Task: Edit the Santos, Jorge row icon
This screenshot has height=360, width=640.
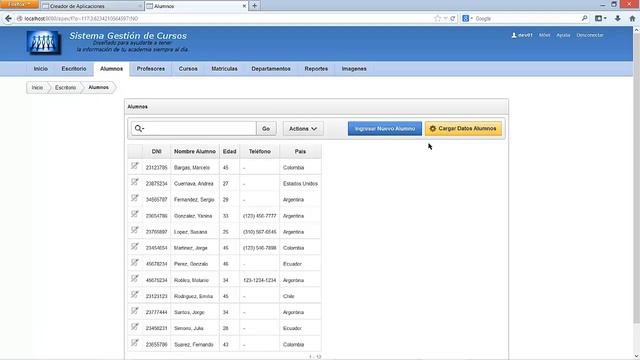Action: pyautogui.click(x=135, y=311)
